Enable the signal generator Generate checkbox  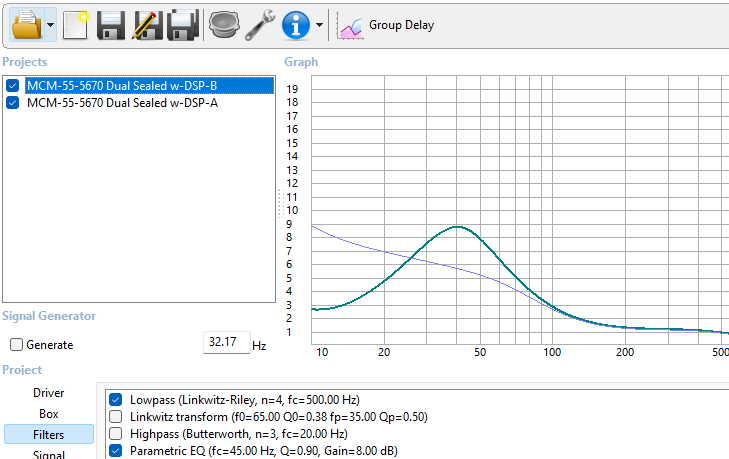click(x=16, y=345)
